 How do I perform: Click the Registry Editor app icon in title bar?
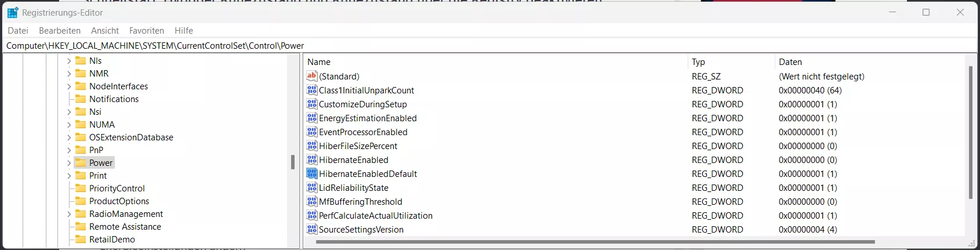tap(12, 12)
